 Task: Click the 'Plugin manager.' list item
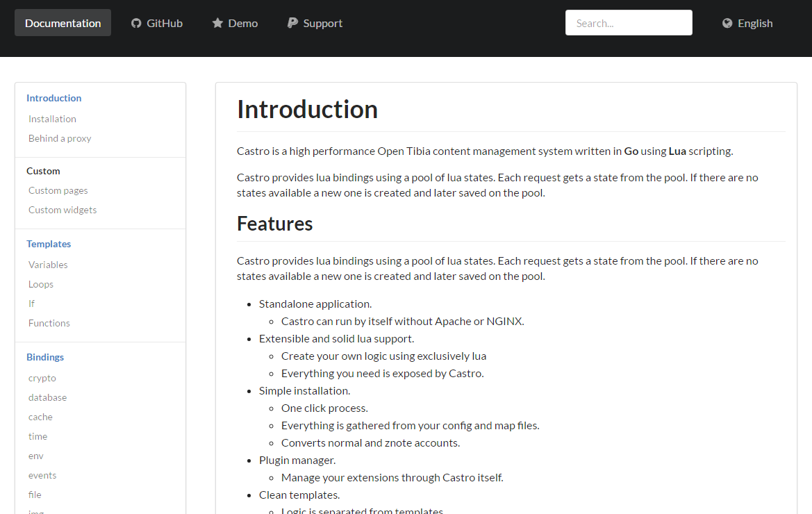click(x=297, y=460)
